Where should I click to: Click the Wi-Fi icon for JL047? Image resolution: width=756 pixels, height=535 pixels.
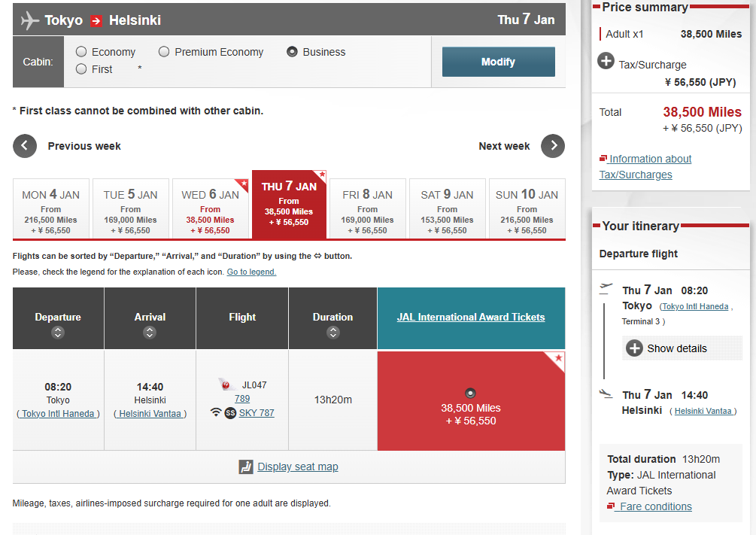[216, 412]
